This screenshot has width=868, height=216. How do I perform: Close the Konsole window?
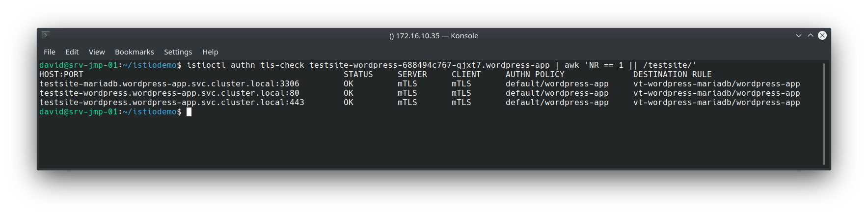(x=822, y=35)
